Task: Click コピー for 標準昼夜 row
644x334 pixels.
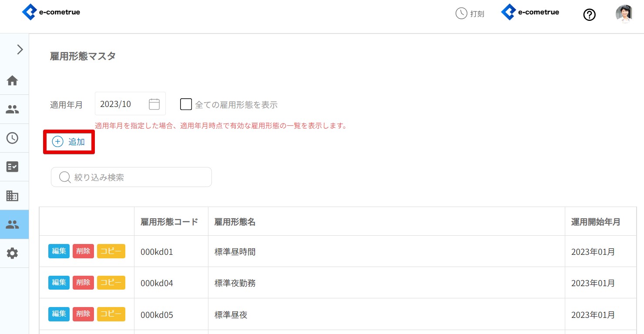Action: tap(111, 314)
